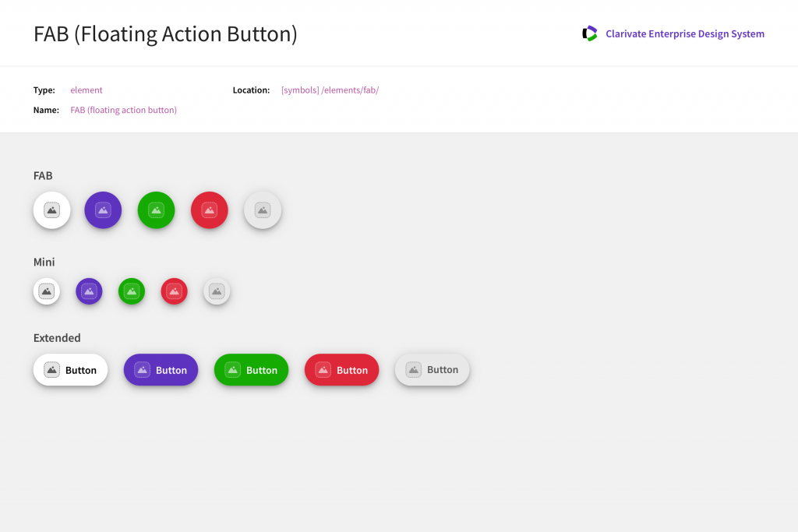Click the green FAB circular button

pos(156,210)
